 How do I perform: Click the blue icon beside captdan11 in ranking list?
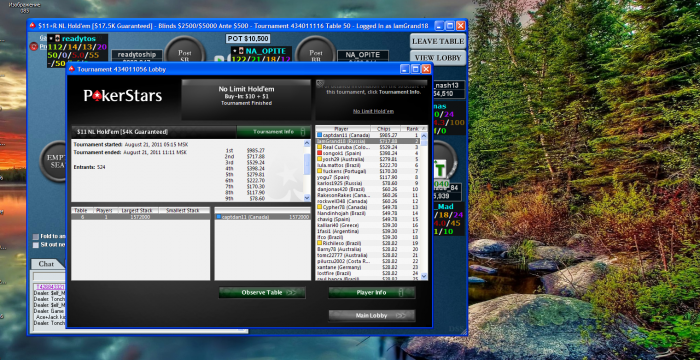pyautogui.click(x=319, y=135)
